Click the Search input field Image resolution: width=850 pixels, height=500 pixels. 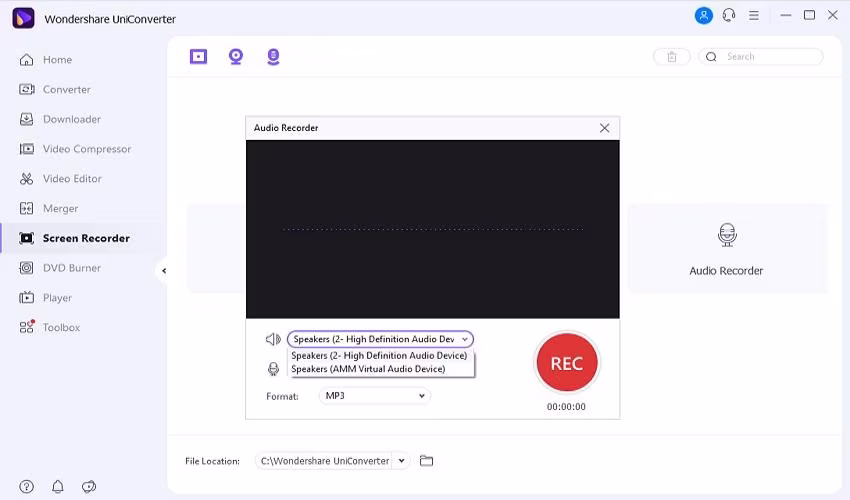point(761,56)
